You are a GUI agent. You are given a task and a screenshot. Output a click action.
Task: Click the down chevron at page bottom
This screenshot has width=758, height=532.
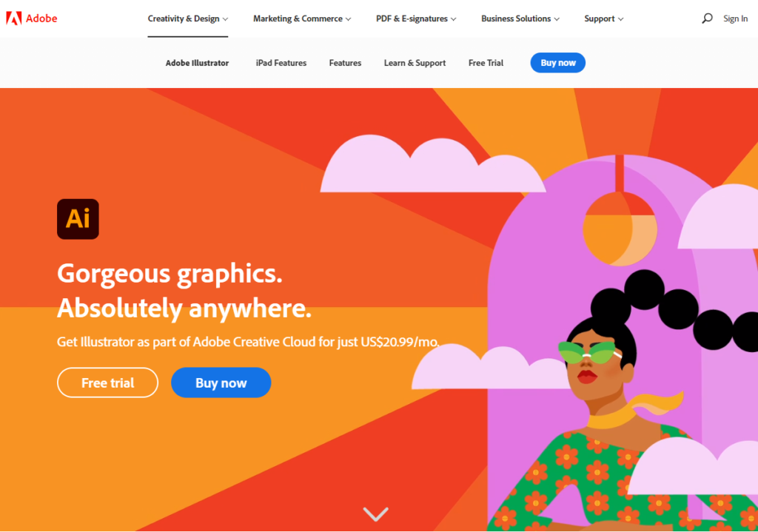[x=375, y=514]
